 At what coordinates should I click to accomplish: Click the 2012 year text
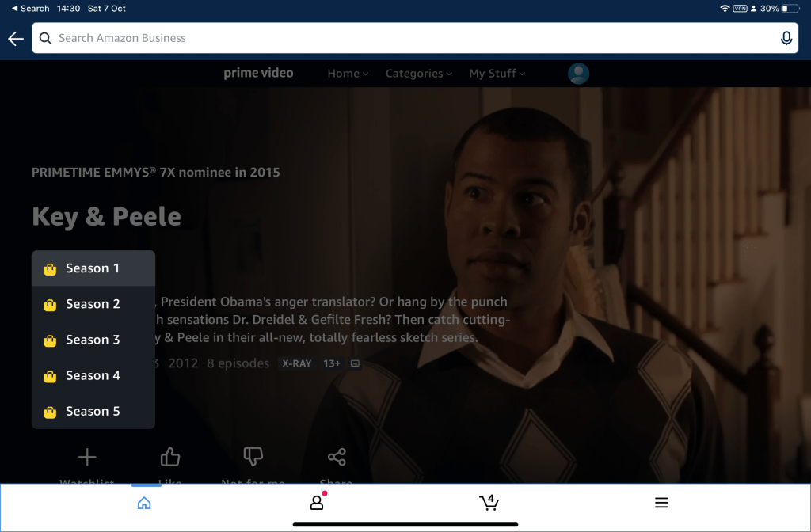pyautogui.click(x=183, y=363)
